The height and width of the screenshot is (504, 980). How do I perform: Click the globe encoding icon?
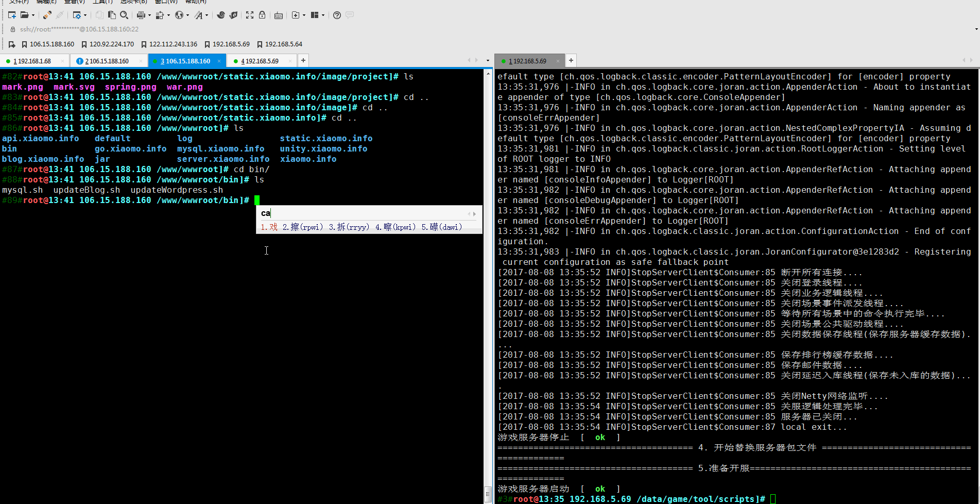point(179,15)
